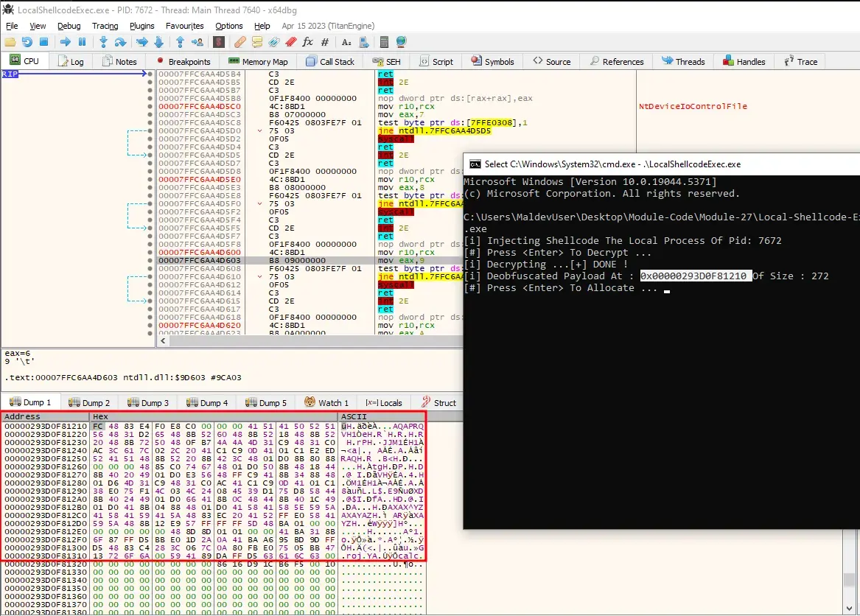The width and height of the screenshot is (860, 616).
Task: Toggle breakpoint dot at address 00007FFC6AA4D5E0
Action: pyautogui.click(x=150, y=179)
